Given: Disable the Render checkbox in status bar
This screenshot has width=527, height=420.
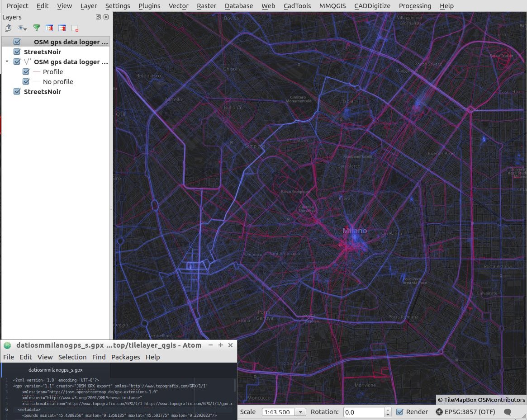Looking at the screenshot, I should pos(400,412).
